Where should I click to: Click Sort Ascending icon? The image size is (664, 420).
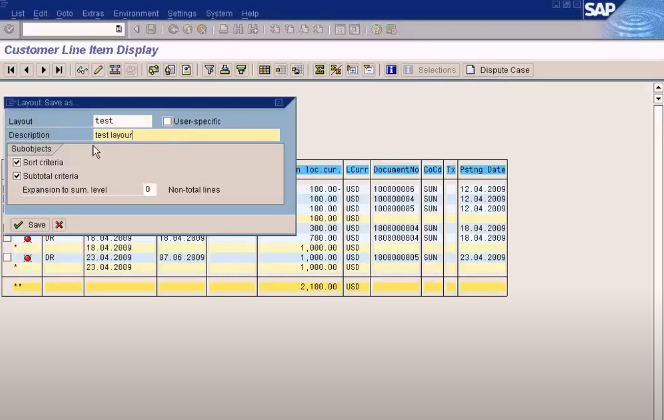[x=225, y=70]
